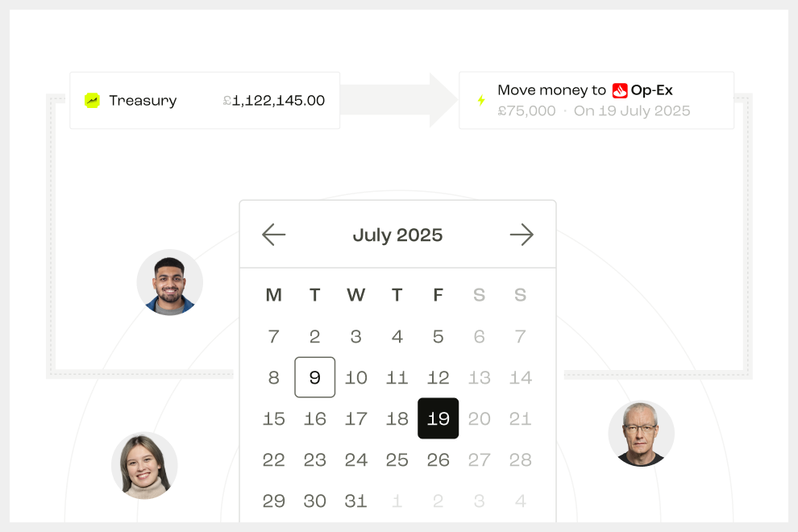Go to previous month with left arrow
The height and width of the screenshot is (532, 798).
coord(274,235)
